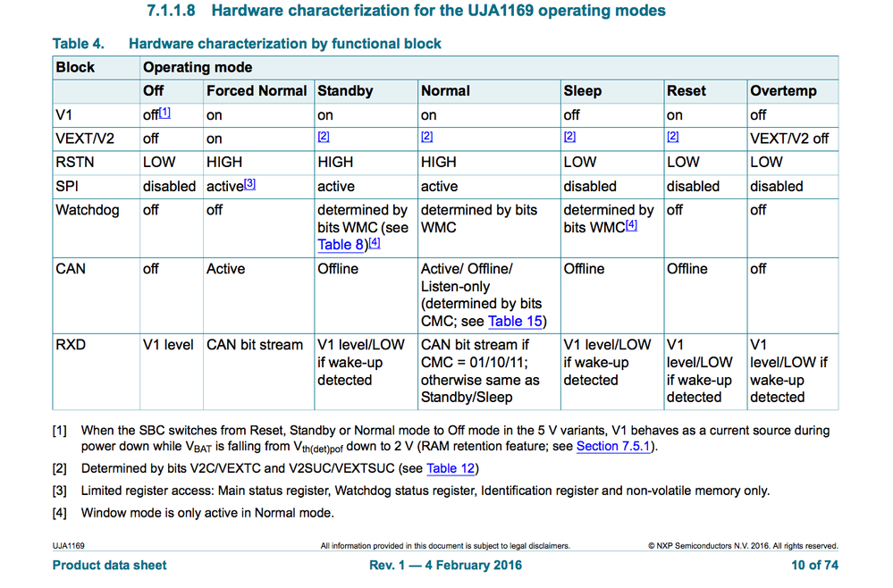This screenshot has width=893, height=588.
Task: Click the small 'UJA1169' footer label
Action: [x=68, y=546]
